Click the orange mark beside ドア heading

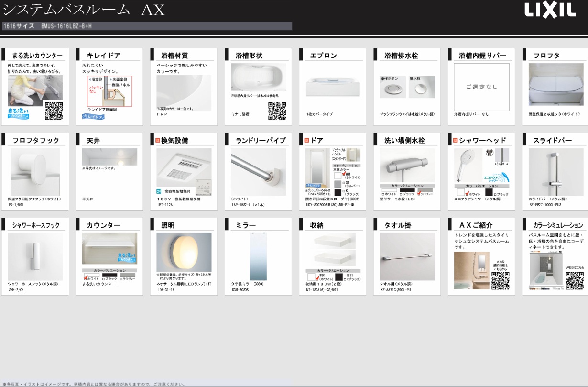point(306,140)
